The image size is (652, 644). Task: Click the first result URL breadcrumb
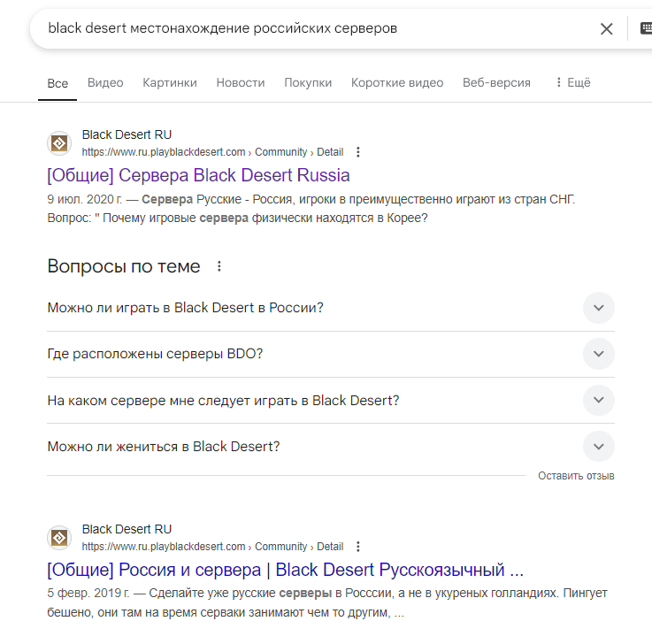[x=212, y=152]
